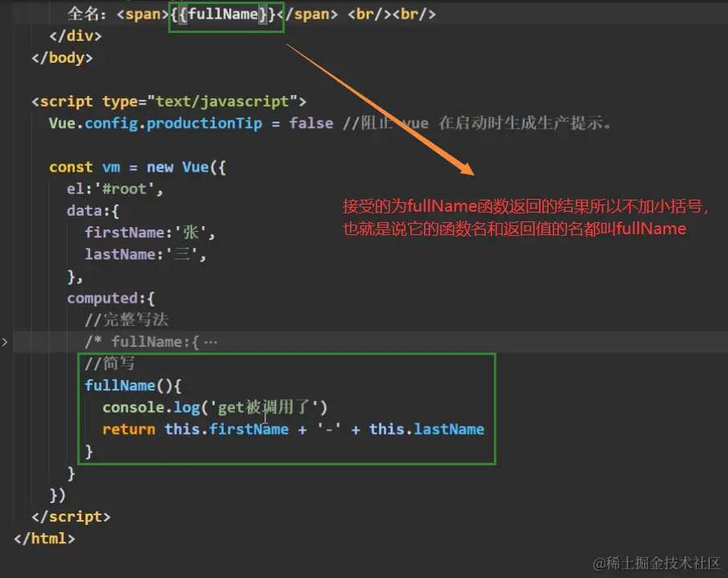Click the firstName:'张' line
This screenshot has width=728, height=578.
[150, 233]
